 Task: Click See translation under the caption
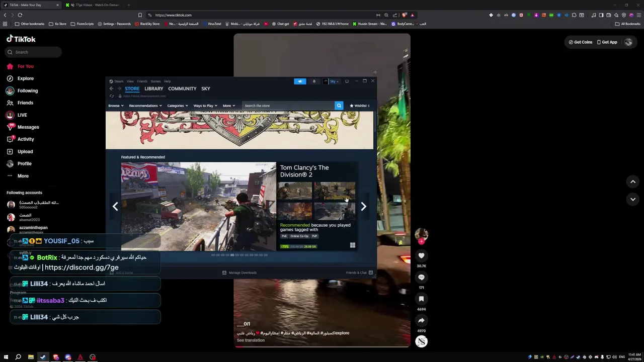[251, 340]
